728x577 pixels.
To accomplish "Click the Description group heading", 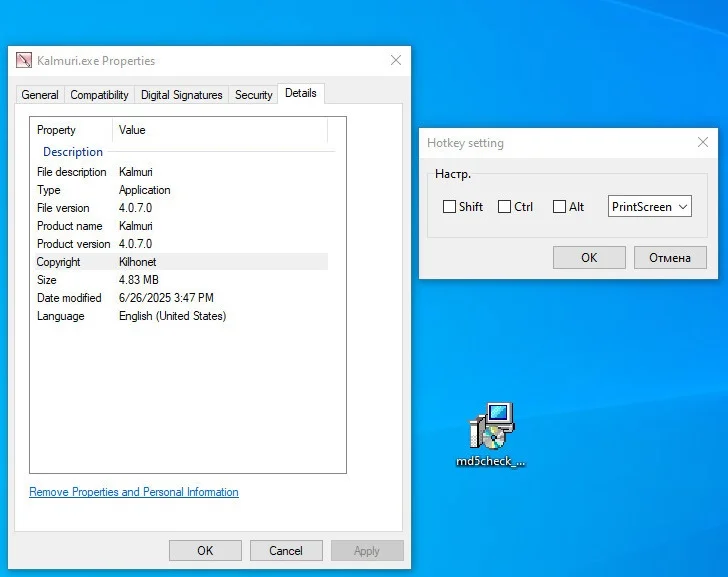I will pyautogui.click(x=73, y=152).
